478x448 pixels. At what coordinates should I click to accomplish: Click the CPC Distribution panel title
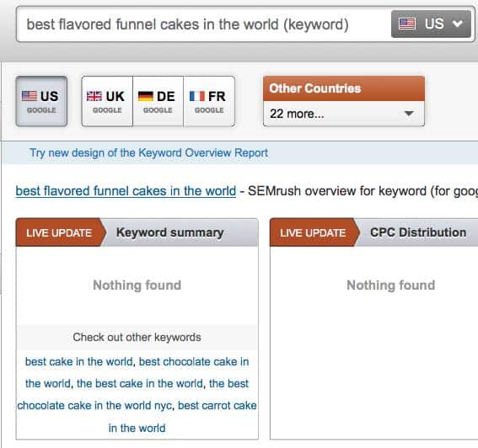coord(418,232)
